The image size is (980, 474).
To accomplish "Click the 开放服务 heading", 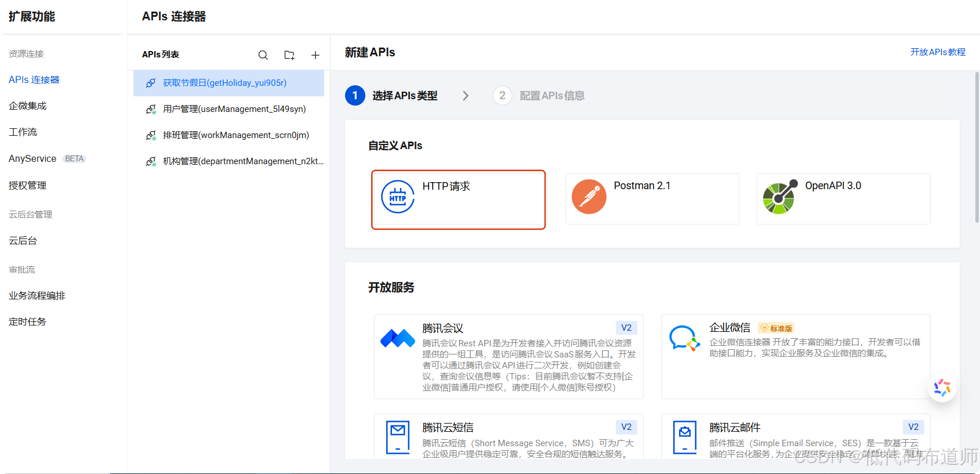I will [x=391, y=287].
